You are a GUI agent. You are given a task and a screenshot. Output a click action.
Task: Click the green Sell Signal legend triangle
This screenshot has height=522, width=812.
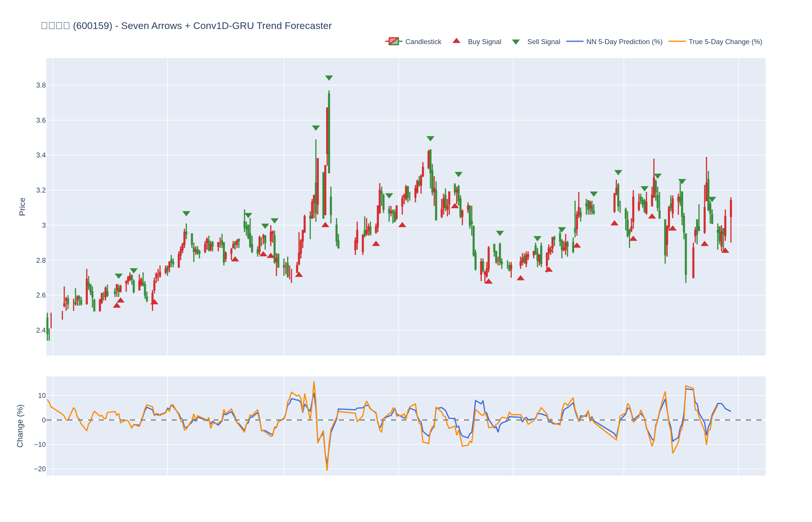[515, 42]
